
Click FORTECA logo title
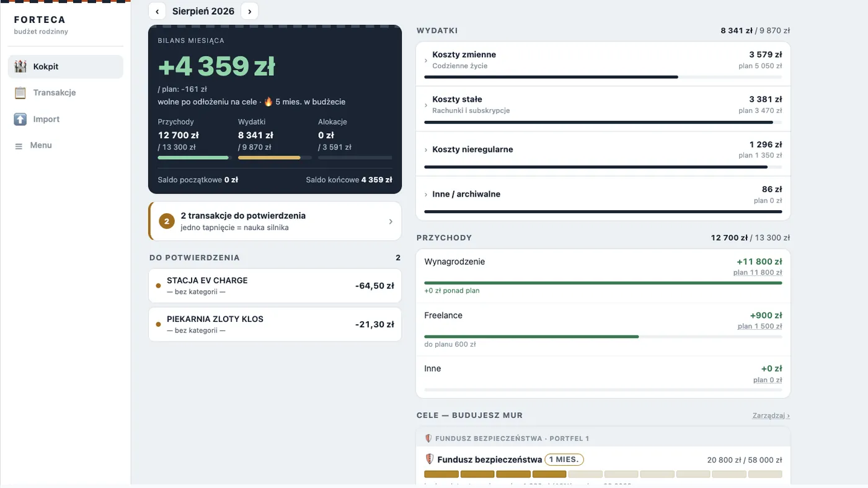(x=40, y=20)
